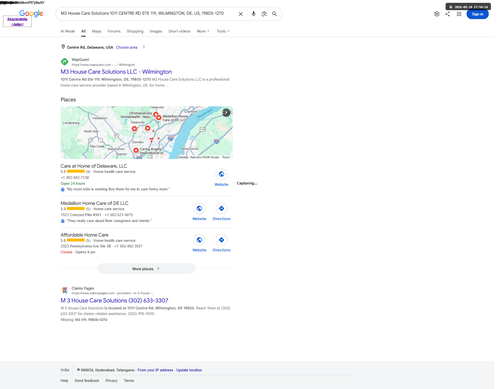Click the Claims Pages favicon icon
This screenshot has height=389, width=500.
point(64,290)
